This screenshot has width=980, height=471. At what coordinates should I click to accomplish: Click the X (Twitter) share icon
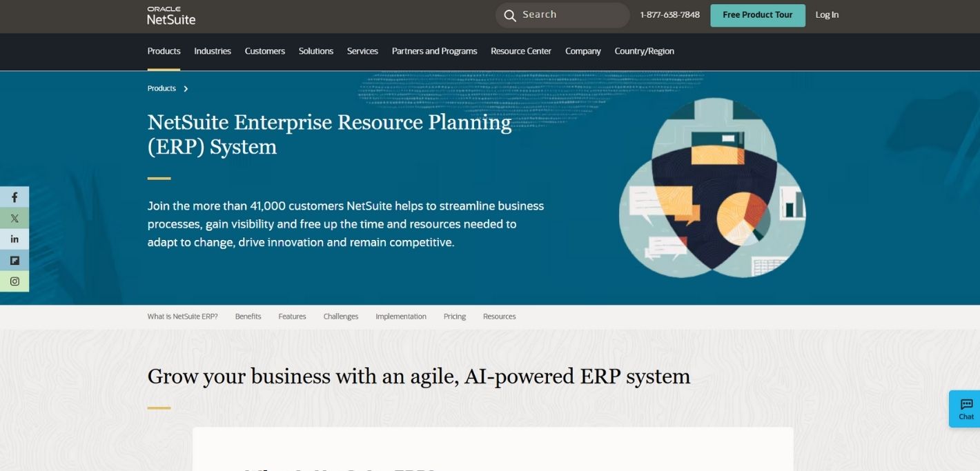14,218
